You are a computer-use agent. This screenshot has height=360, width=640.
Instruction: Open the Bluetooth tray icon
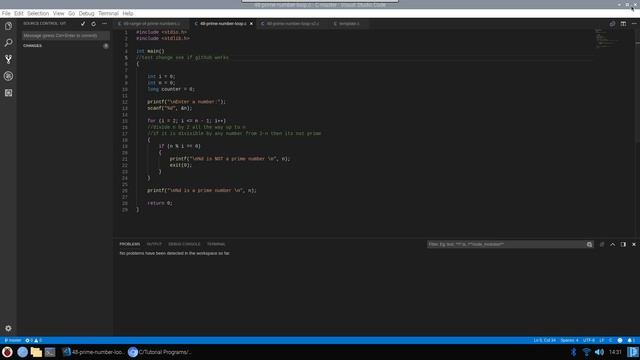[x=573, y=352]
